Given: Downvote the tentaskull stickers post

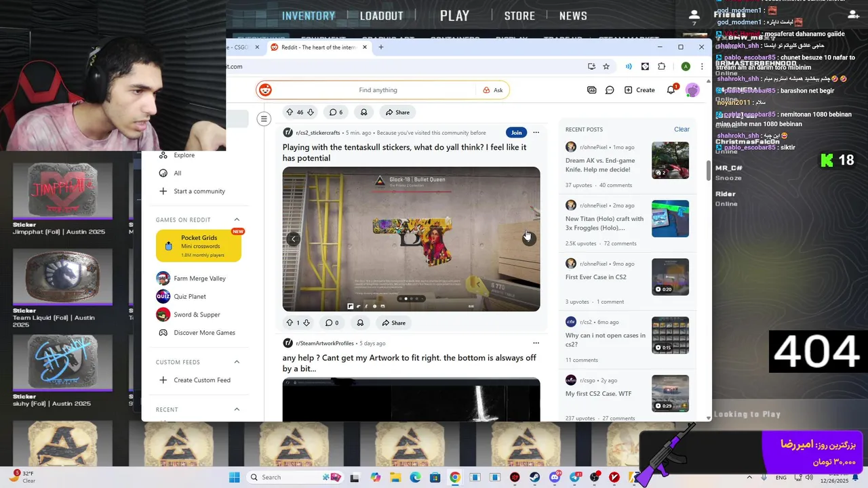Looking at the screenshot, I should tap(306, 323).
